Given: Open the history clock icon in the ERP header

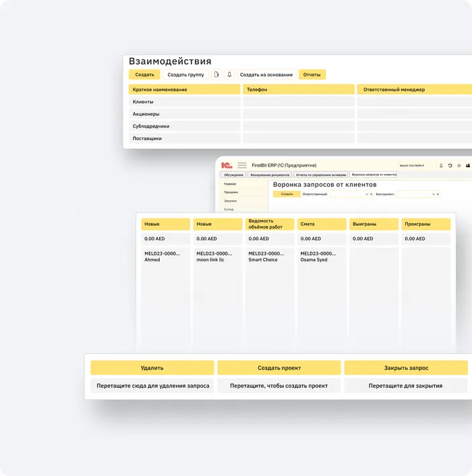Looking at the screenshot, I should click(450, 165).
